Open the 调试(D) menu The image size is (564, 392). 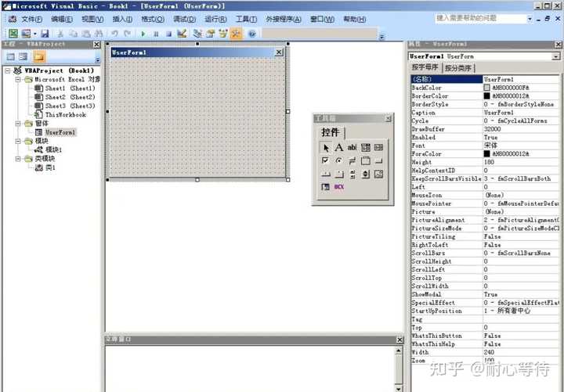click(184, 19)
